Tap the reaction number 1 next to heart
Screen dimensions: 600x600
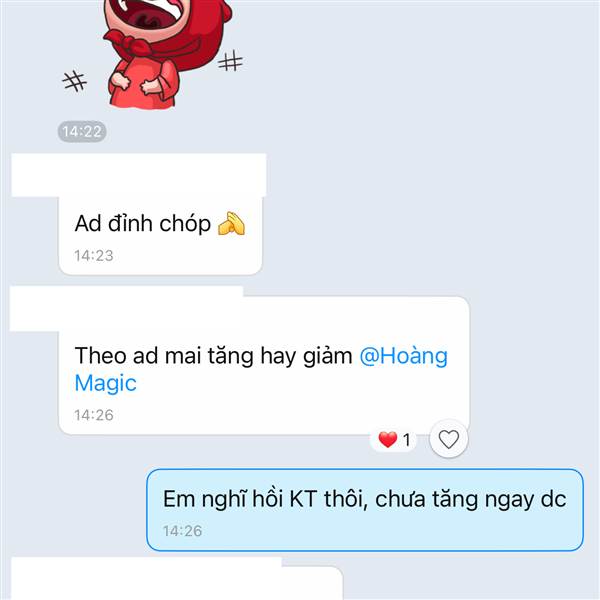coord(406,440)
